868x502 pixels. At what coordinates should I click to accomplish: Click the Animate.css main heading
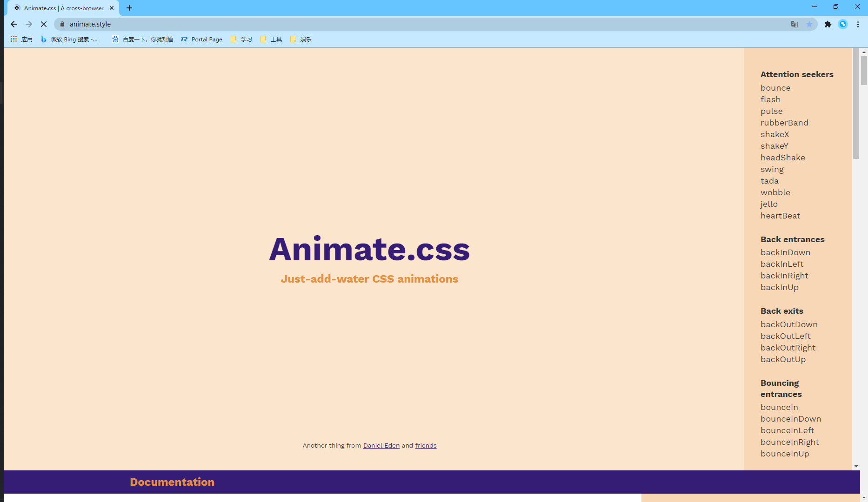coord(369,249)
